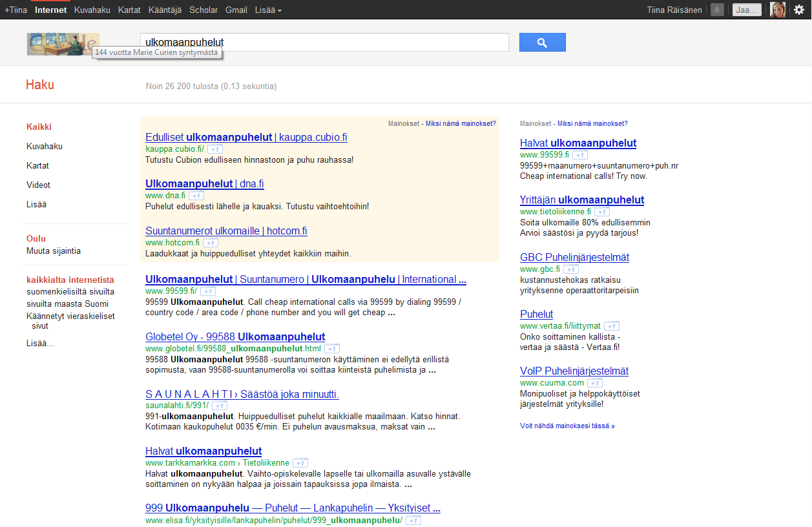Open Yrittäjän ulkomaanpuhelut ad link
This screenshot has width=812, height=527.
coord(582,200)
